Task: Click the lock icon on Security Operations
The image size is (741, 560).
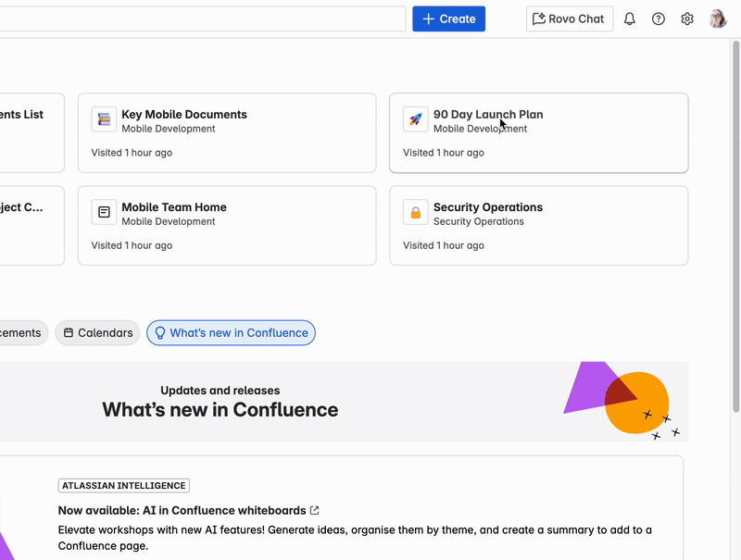Action: [x=415, y=212]
